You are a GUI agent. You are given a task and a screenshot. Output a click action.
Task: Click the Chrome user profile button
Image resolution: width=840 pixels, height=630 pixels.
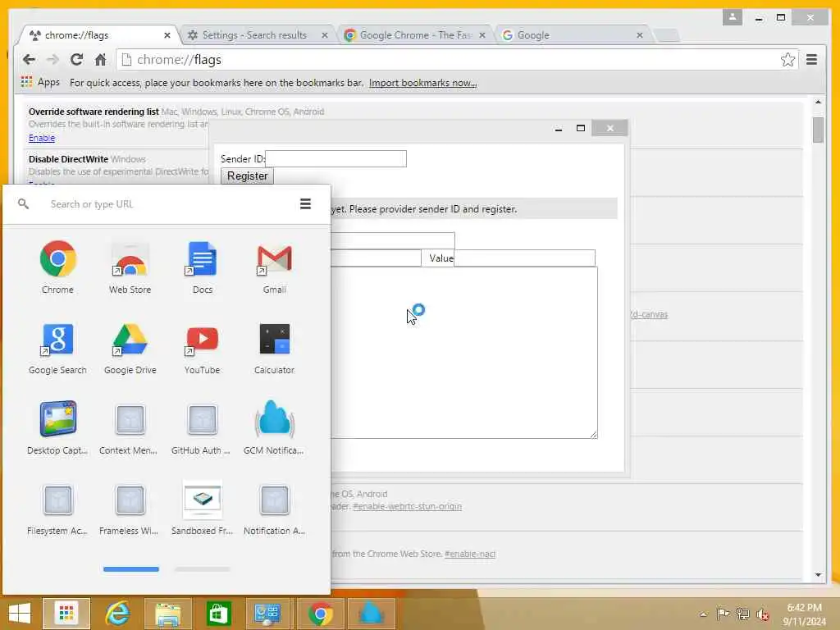(733, 17)
